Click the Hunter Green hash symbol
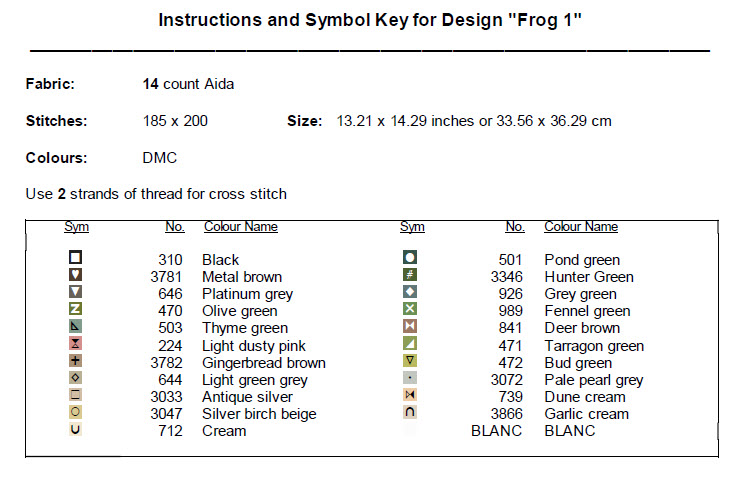Image resolution: width=743 pixels, height=479 pixels. pos(409,275)
